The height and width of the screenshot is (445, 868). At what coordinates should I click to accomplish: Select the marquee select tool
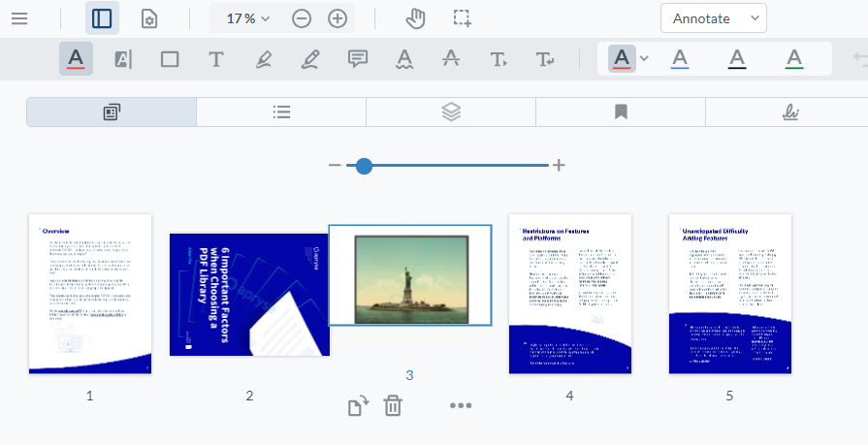(x=463, y=18)
